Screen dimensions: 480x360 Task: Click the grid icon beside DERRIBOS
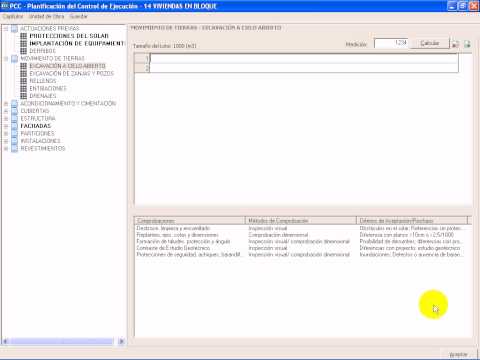pos(23,51)
